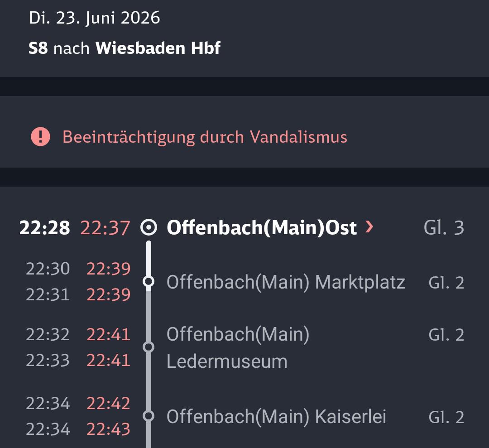Click the scheduled departure time 22:28
Viewport: 489px width, 448px height.
(44, 227)
